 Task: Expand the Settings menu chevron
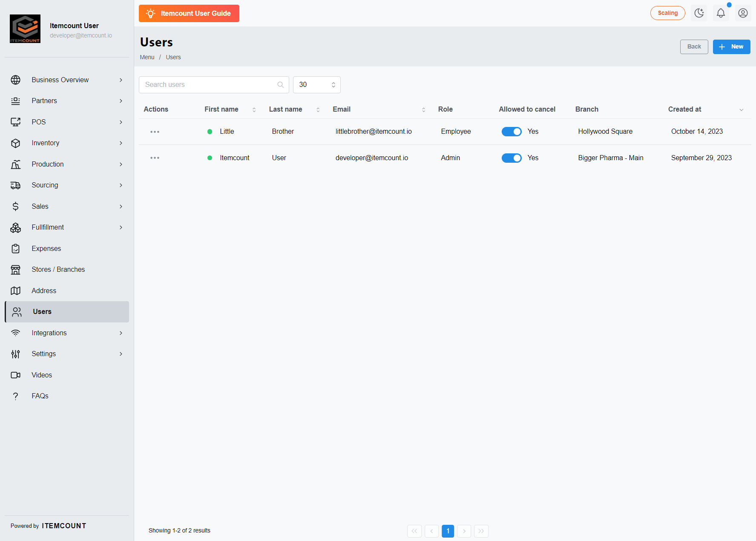[121, 354]
